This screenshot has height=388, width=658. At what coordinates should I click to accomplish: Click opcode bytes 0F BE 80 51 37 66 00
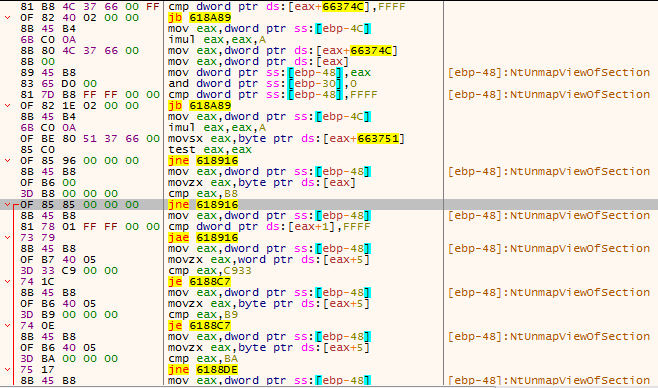[x=90, y=139]
